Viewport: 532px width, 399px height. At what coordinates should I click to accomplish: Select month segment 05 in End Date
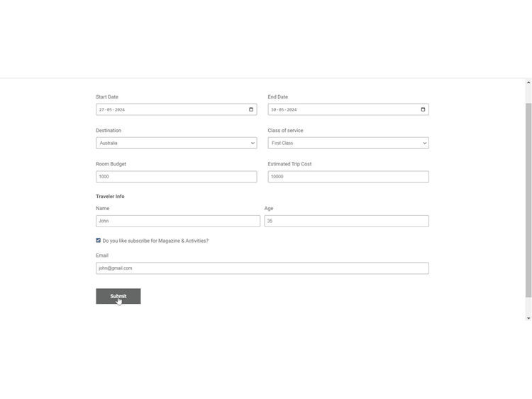coord(282,110)
